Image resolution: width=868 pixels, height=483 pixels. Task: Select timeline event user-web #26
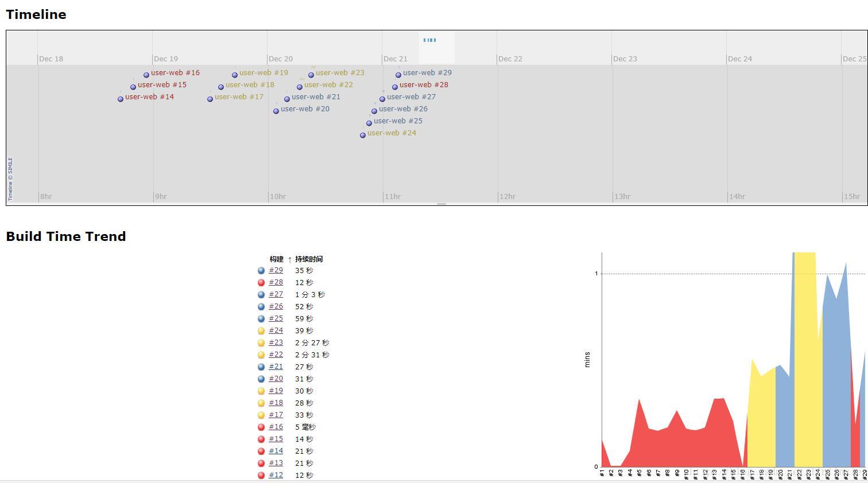pyautogui.click(x=403, y=109)
